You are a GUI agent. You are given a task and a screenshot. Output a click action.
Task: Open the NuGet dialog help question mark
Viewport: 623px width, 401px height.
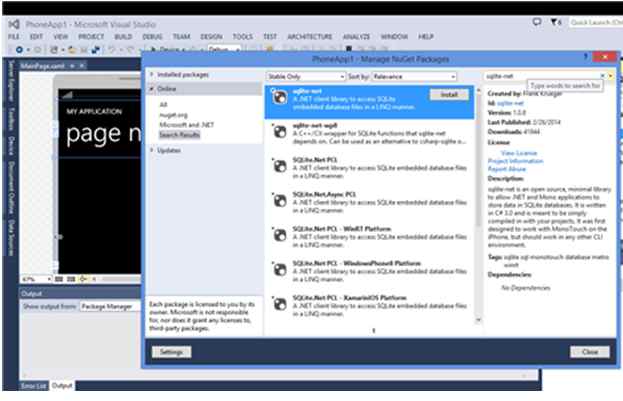click(585, 57)
